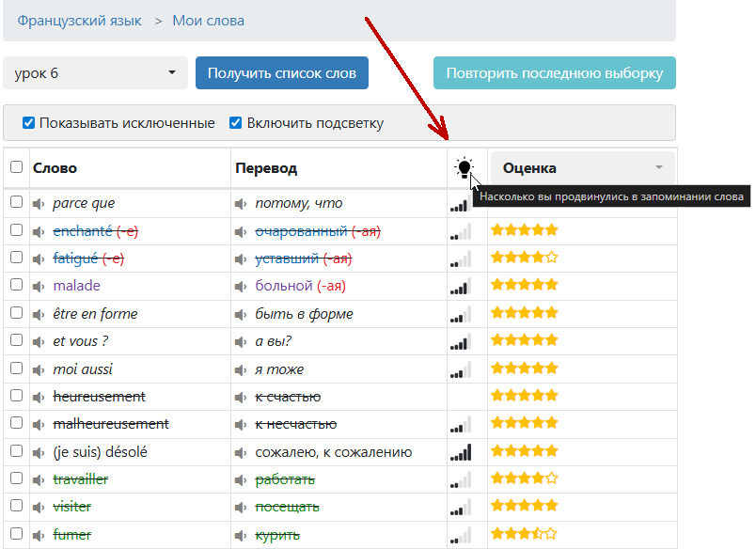Play audio of translation 'к счастью'
Image resolution: width=756 pixels, height=549 pixels.
coord(241,397)
